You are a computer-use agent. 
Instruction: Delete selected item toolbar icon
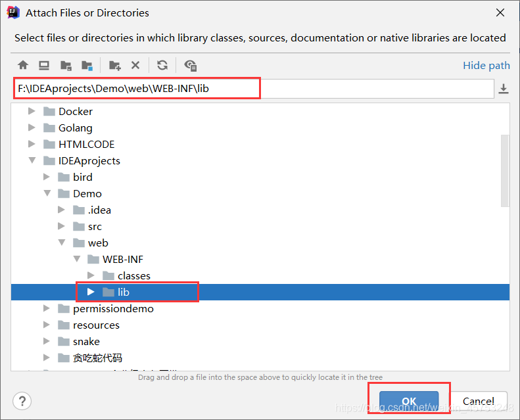pos(135,65)
